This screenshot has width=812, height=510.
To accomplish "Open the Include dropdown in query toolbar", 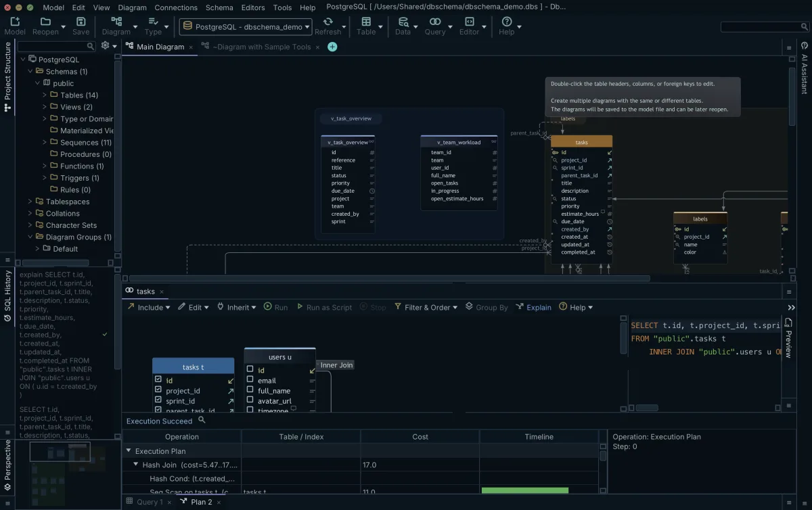I will [149, 307].
